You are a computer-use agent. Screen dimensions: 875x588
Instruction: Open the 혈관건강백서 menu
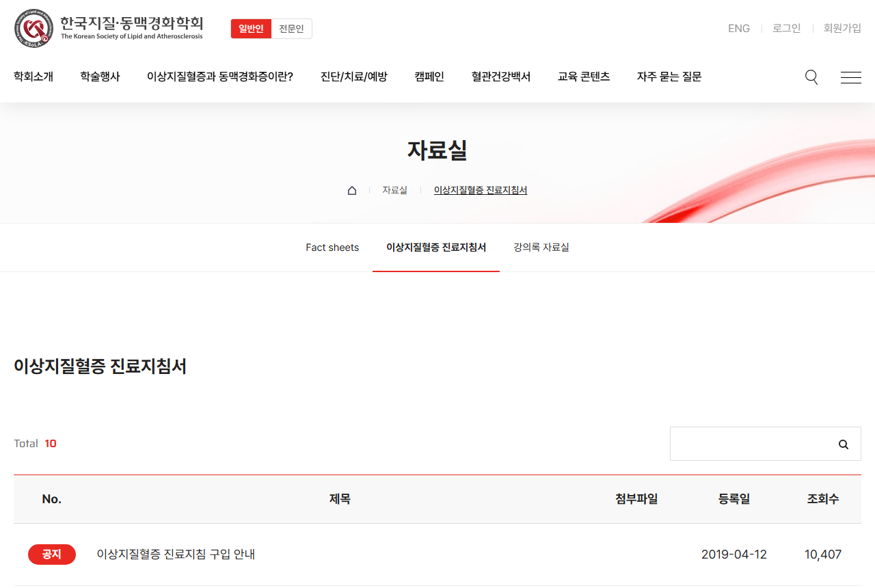[x=501, y=77]
